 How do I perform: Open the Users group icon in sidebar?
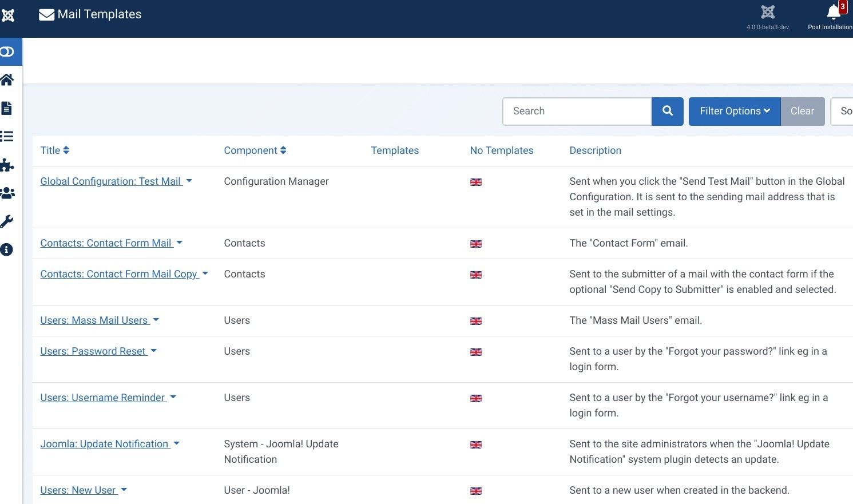[x=7, y=193]
